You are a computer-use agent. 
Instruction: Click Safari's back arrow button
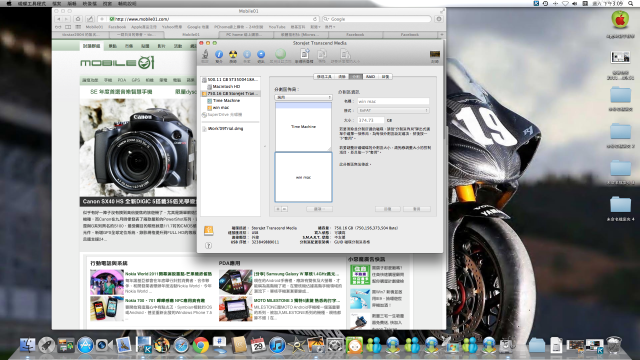[58, 19]
